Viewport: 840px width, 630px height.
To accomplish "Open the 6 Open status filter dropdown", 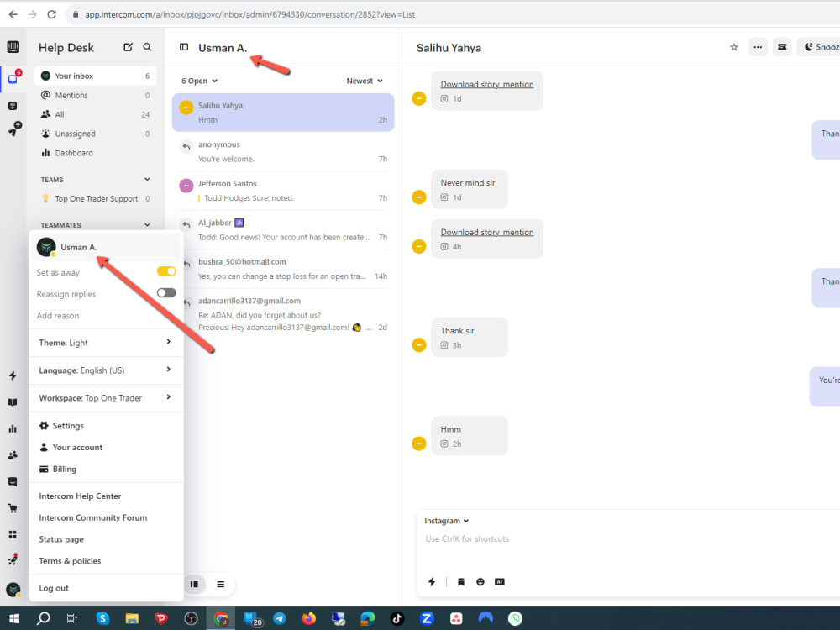I will [x=199, y=81].
